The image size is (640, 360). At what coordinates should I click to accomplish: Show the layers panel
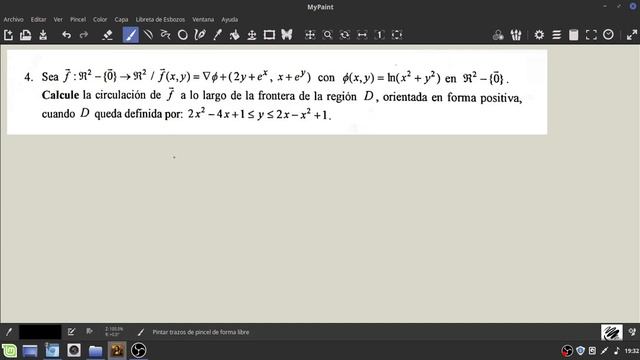point(556,35)
